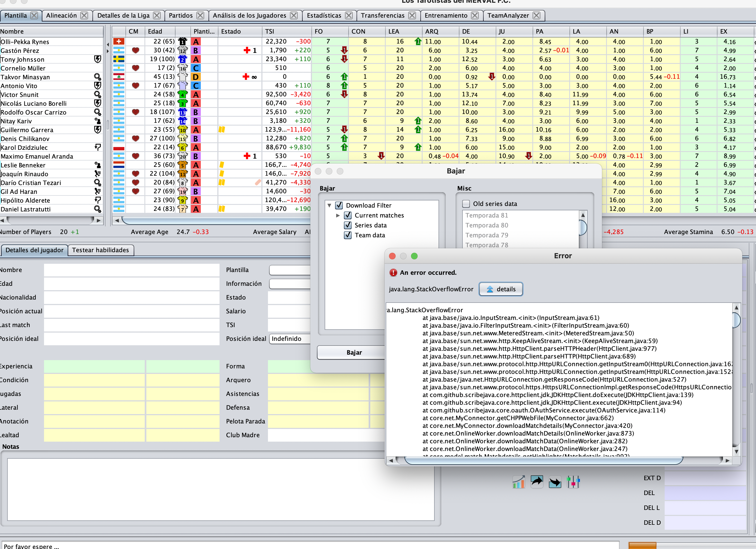Click the scroll-down arrow of the stack trace
The image size is (756, 549).
point(736,452)
